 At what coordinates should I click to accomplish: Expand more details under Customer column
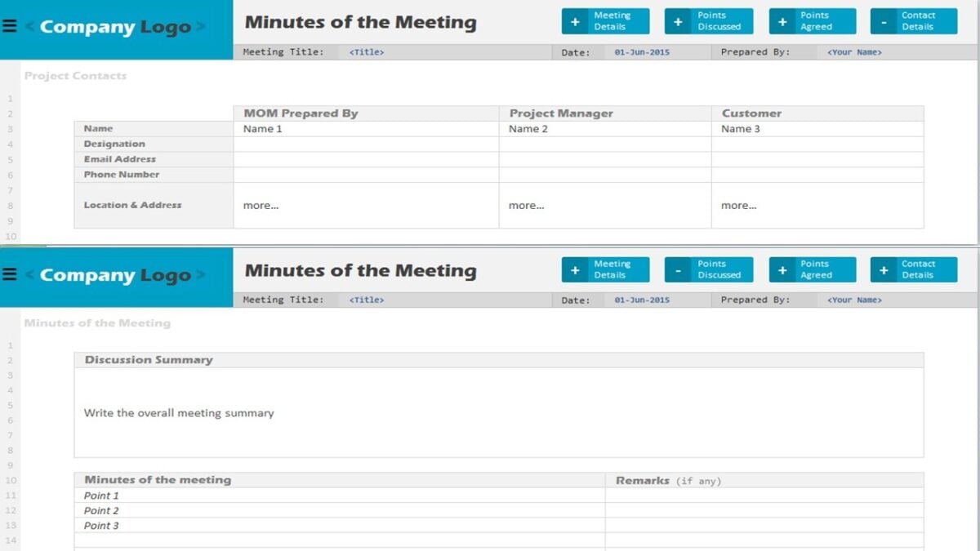point(738,205)
